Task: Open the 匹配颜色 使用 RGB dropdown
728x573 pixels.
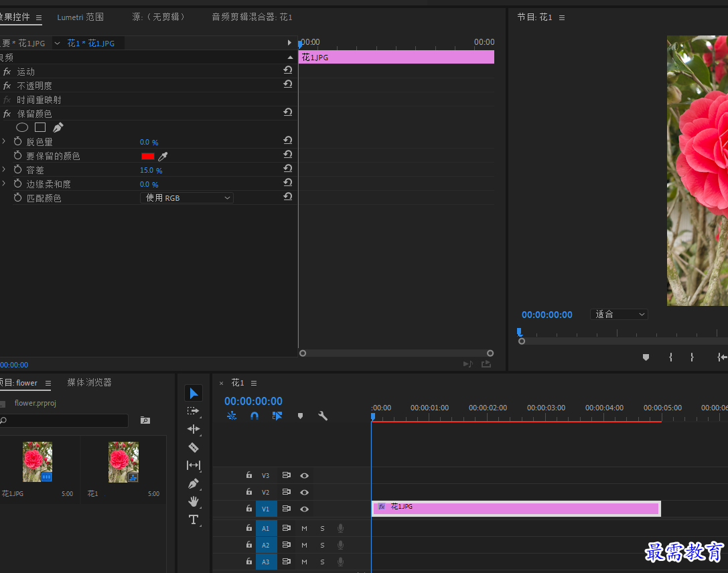Action: click(187, 198)
